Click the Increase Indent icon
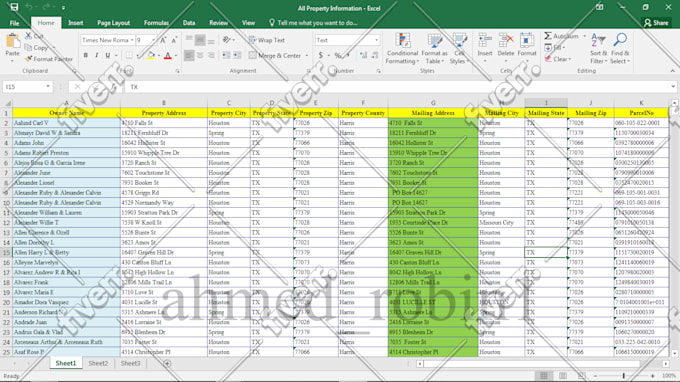The width and height of the screenshot is (680, 382). pos(237,56)
